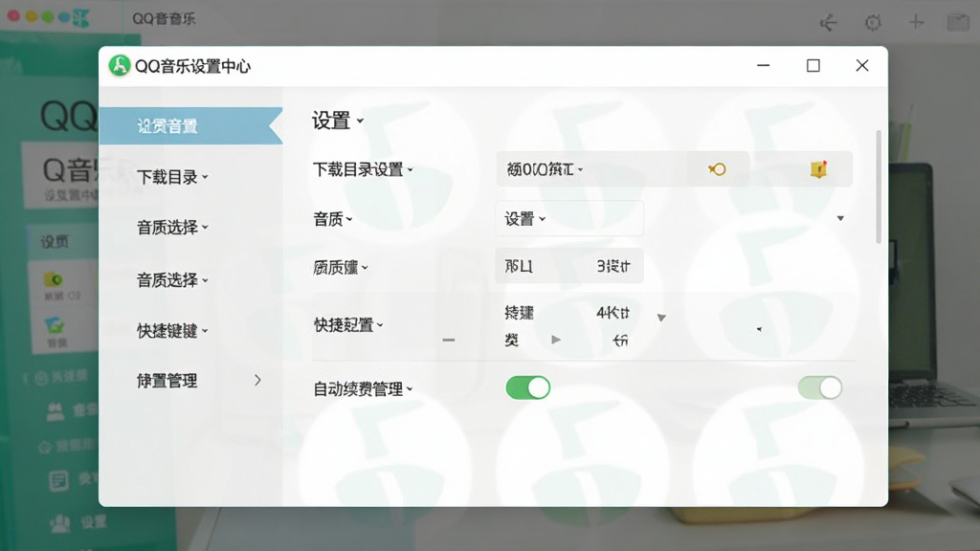Click the group icon next to 设置 in background sidebar
This screenshot has width=980, height=551.
point(60,523)
